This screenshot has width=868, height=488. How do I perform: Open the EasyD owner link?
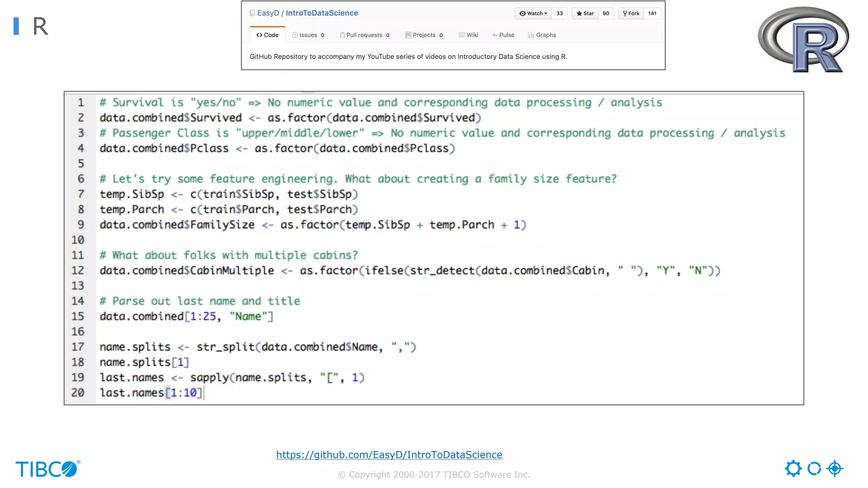click(268, 13)
